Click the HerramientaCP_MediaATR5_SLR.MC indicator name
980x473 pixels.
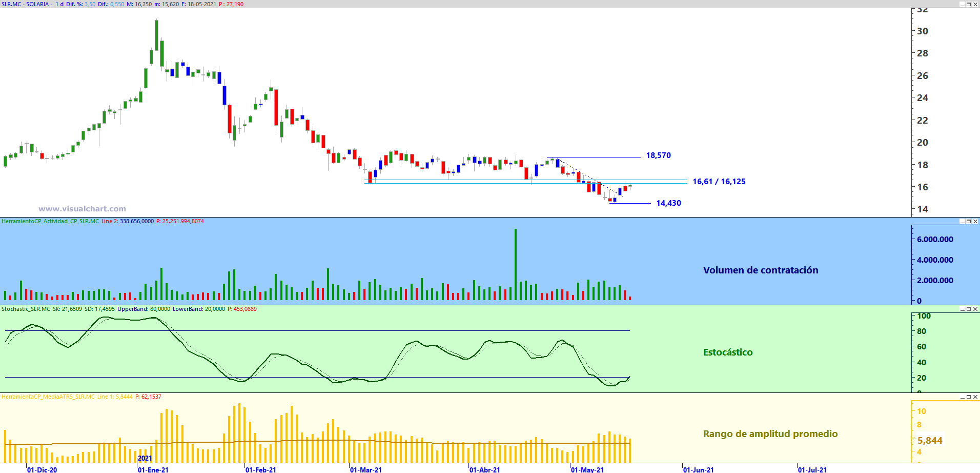click(x=48, y=397)
